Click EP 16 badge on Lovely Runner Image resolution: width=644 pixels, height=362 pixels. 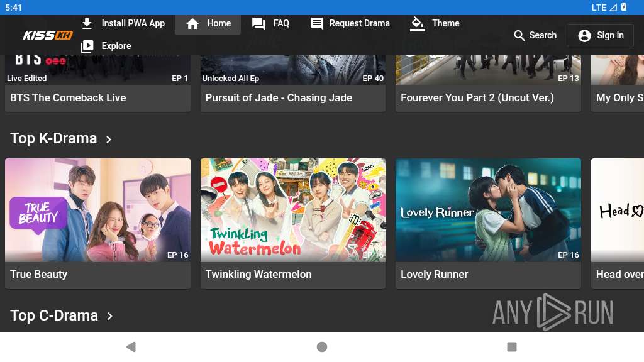(569, 255)
